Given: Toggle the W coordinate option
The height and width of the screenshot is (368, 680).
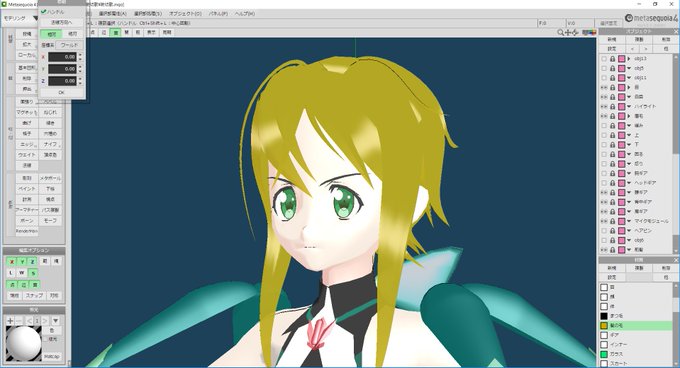Looking at the screenshot, I should [22, 273].
